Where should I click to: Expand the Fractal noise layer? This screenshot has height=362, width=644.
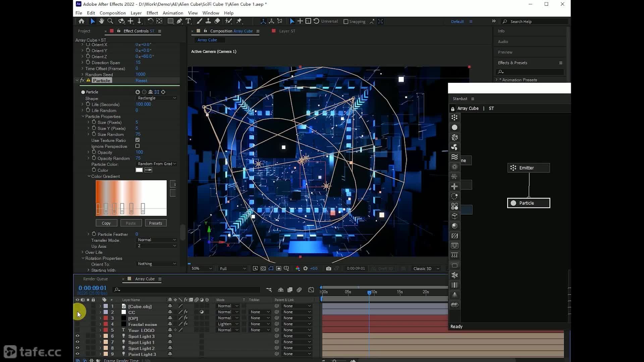pyautogui.click(x=100, y=324)
